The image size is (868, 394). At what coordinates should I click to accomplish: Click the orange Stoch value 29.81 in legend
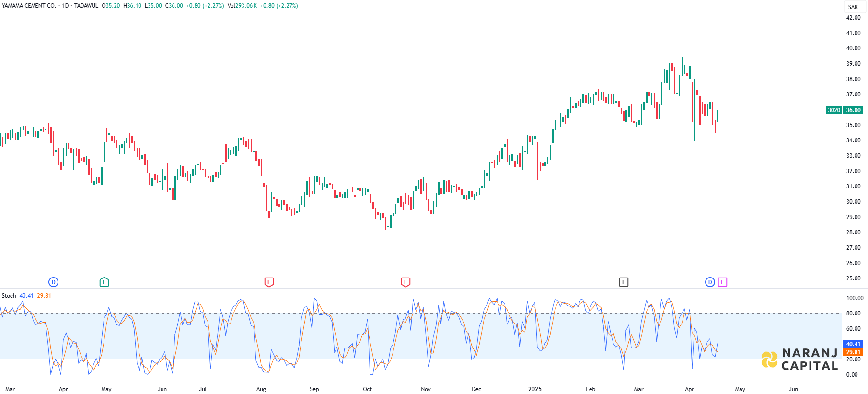click(x=44, y=296)
